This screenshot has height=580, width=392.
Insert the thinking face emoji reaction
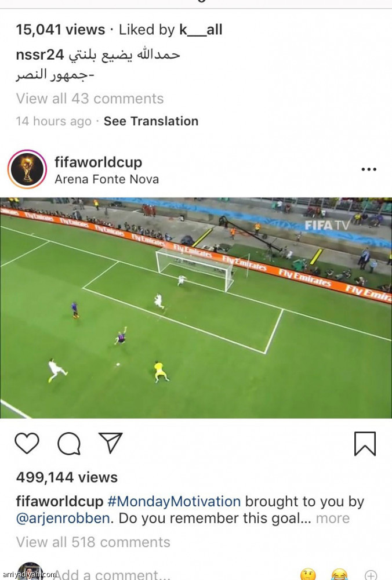[308, 574]
